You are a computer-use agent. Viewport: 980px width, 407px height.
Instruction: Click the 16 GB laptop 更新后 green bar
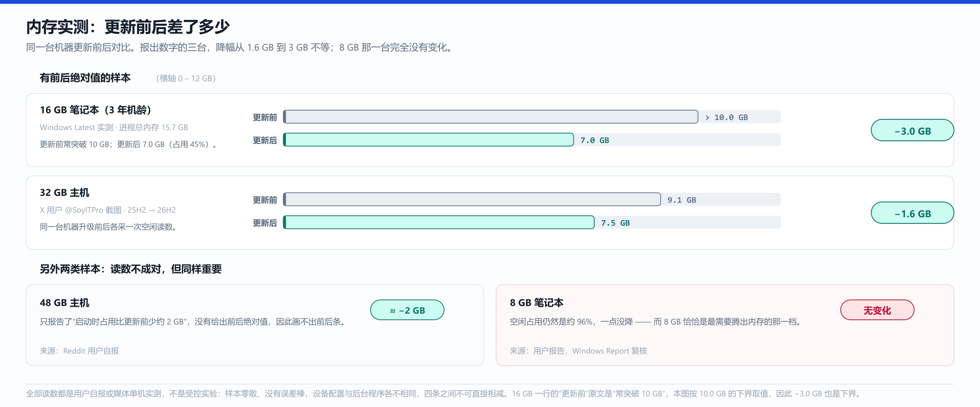(x=428, y=140)
